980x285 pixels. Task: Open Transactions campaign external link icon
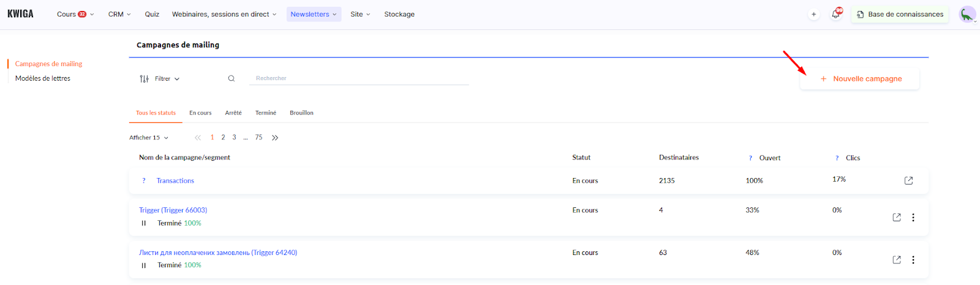pyautogui.click(x=908, y=180)
